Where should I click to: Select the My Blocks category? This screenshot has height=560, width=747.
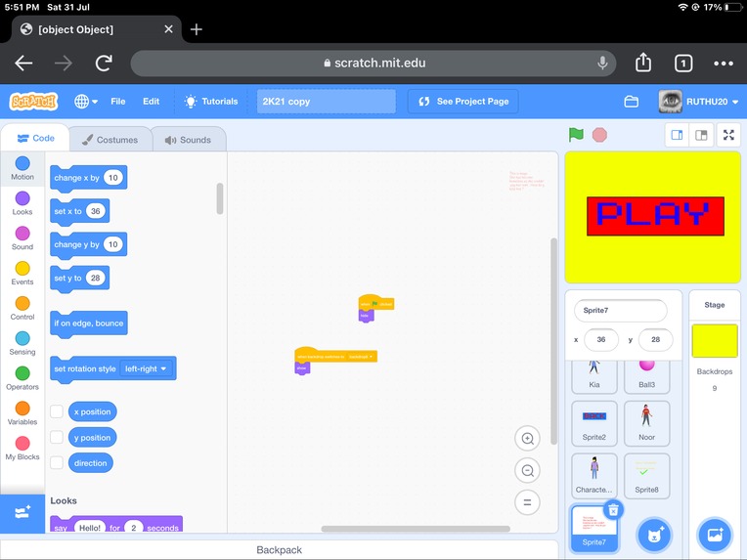[22, 449]
